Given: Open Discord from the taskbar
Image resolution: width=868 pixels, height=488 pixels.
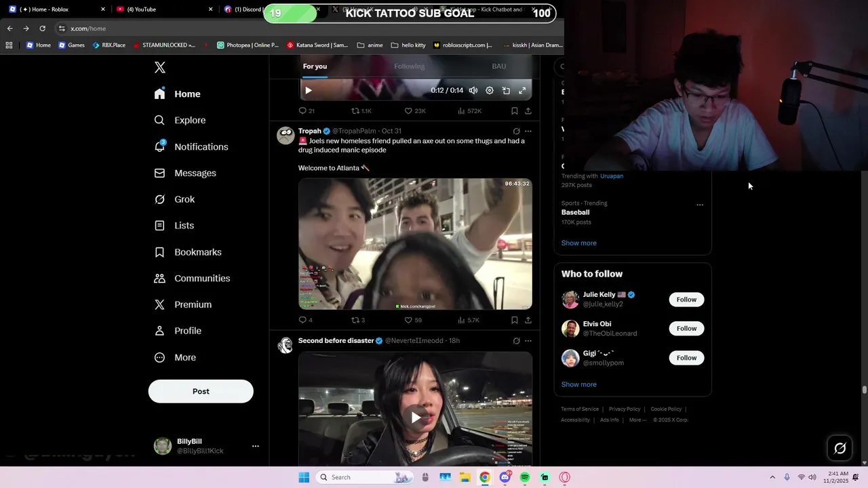Looking at the screenshot, I should (505, 477).
